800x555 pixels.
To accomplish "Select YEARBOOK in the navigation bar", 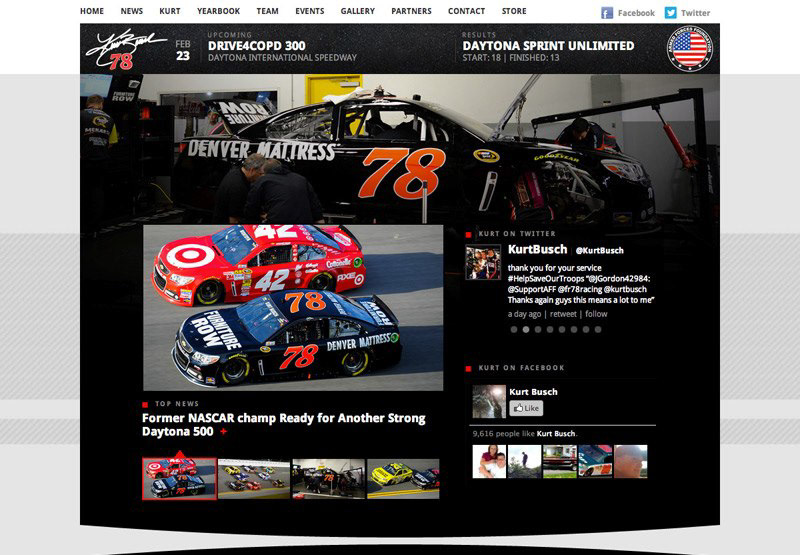I will click(218, 11).
